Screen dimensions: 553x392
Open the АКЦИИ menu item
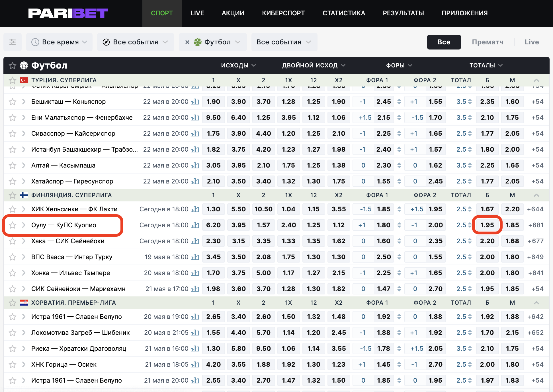coord(233,13)
